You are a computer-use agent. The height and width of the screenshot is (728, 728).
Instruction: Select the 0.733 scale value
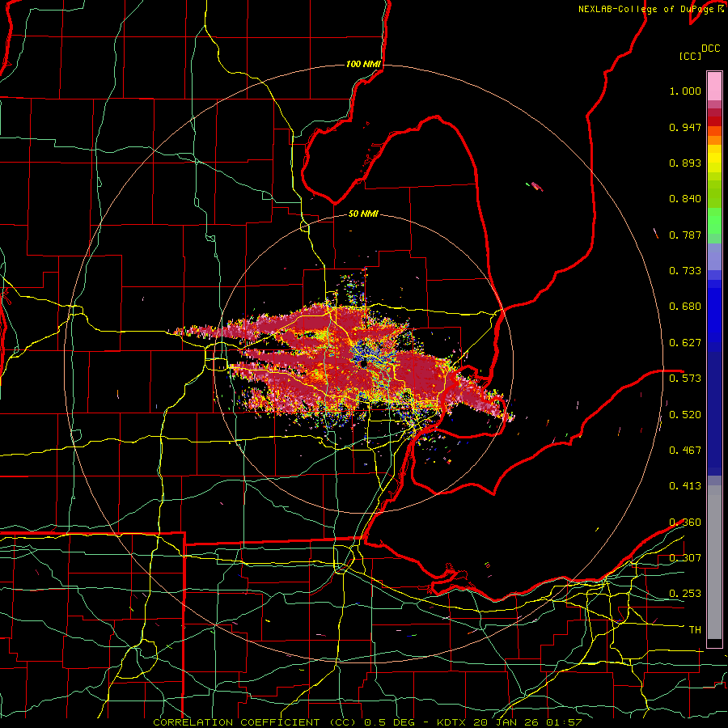(685, 271)
